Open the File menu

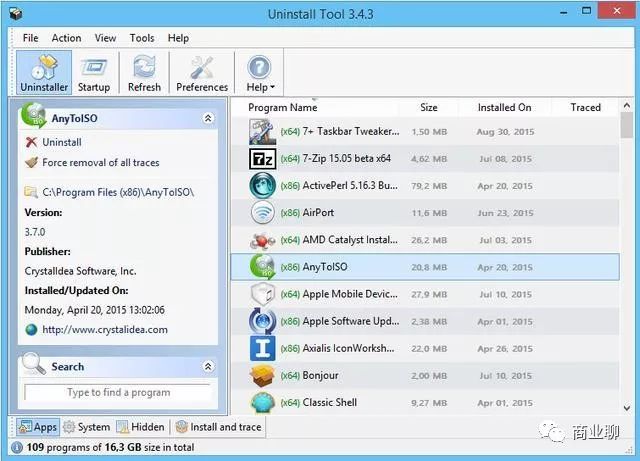31,38
